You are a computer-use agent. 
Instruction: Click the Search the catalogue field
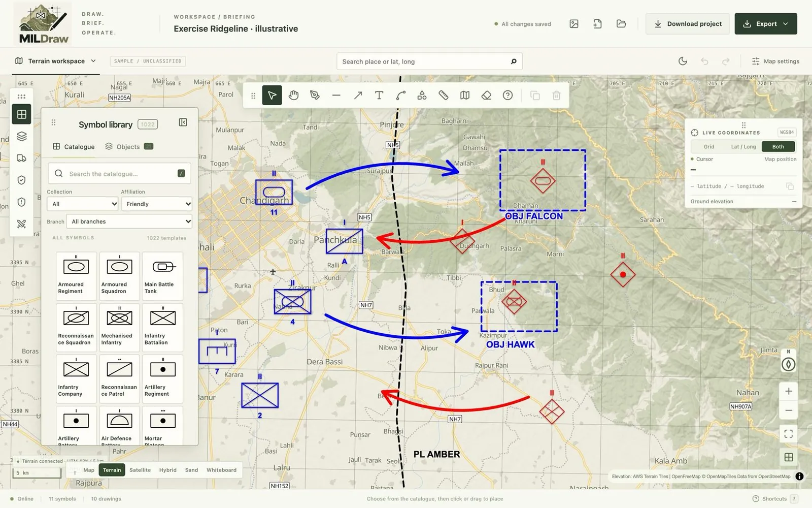[119, 173]
